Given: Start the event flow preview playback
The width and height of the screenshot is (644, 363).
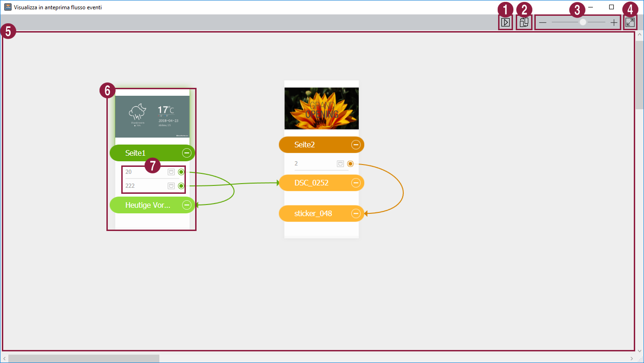Looking at the screenshot, I should click(x=506, y=22).
